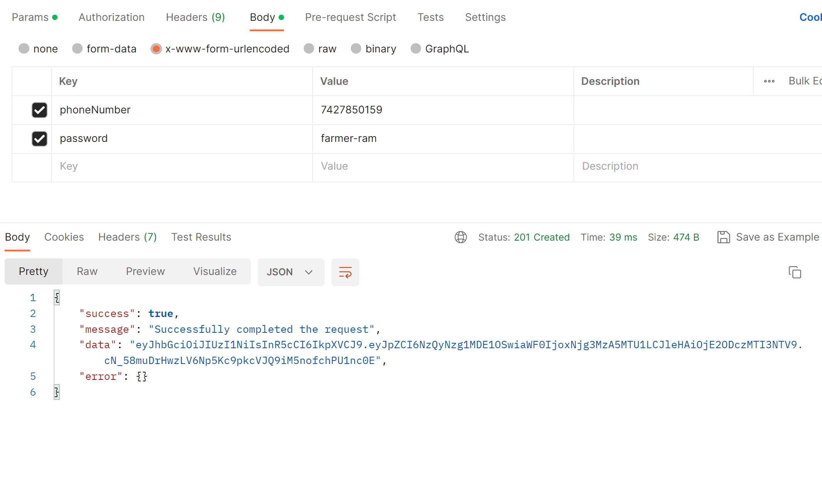
Task: Open the JSON response format dropdown
Action: 291,272
